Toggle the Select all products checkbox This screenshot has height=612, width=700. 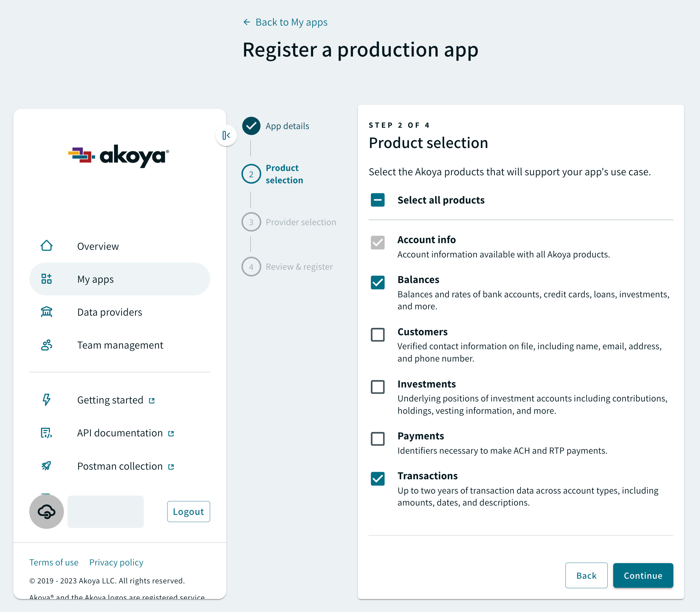pos(378,200)
